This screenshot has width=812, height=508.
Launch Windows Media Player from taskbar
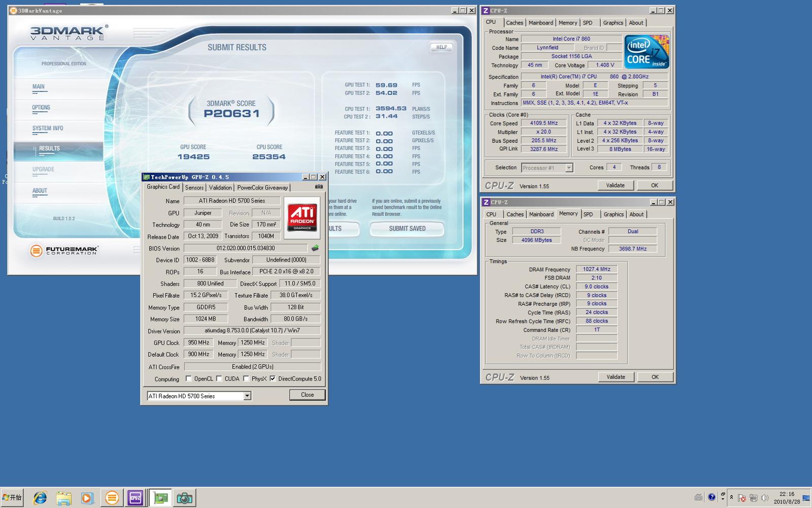point(87,498)
